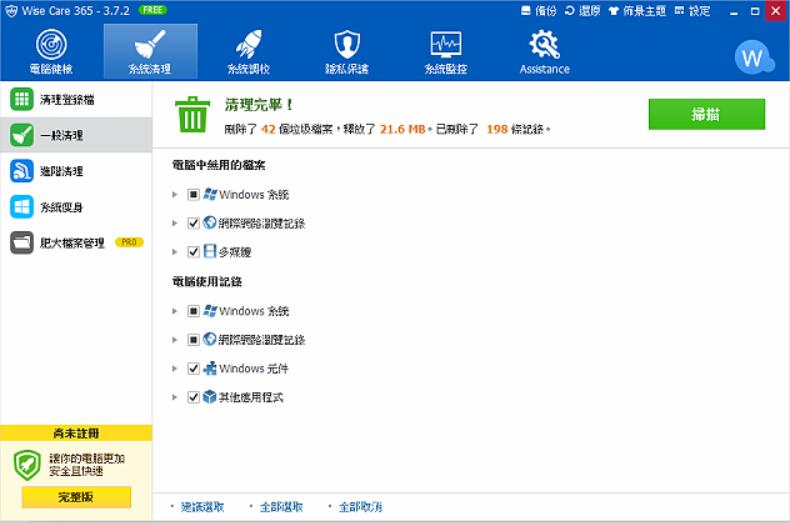This screenshot has width=790, height=523.
Task: Expand 網際網路瀏覽記錄 under 電腦使用記錄
Action: (175, 340)
